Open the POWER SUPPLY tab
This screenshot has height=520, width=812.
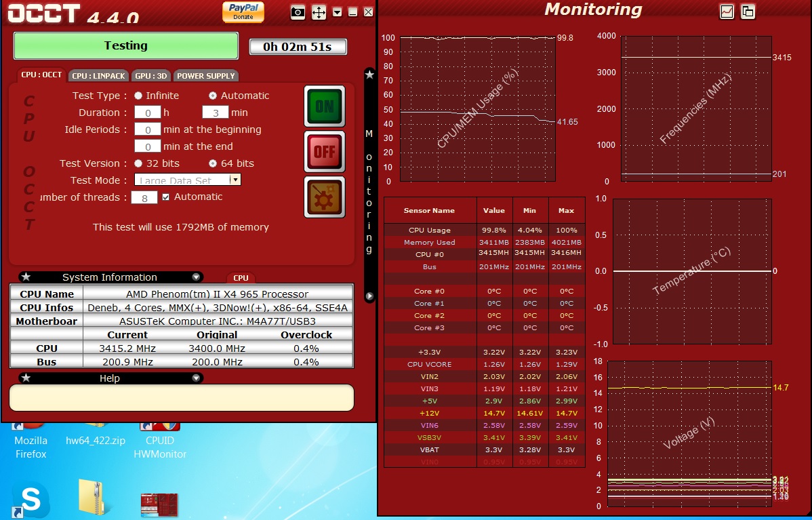coord(205,76)
